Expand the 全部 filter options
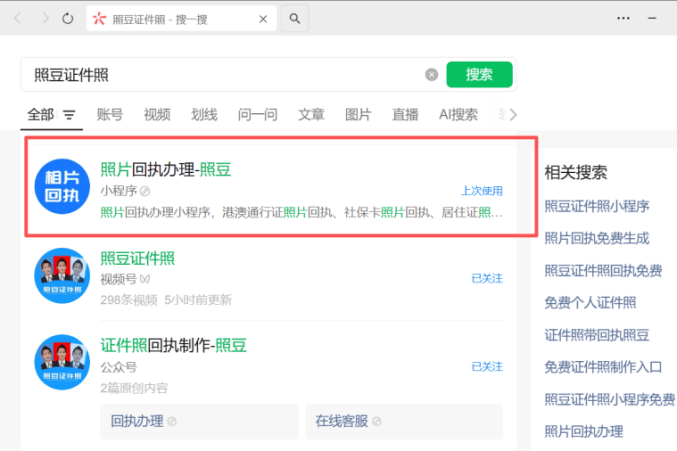The image size is (677, 451). pyautogui.click(x=69, y=115)
